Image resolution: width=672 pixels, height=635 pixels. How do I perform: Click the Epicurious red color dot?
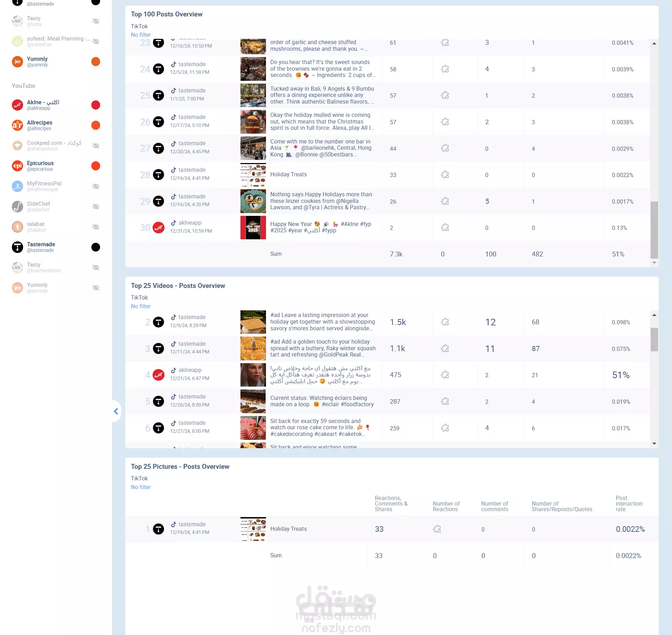point(96,166)
